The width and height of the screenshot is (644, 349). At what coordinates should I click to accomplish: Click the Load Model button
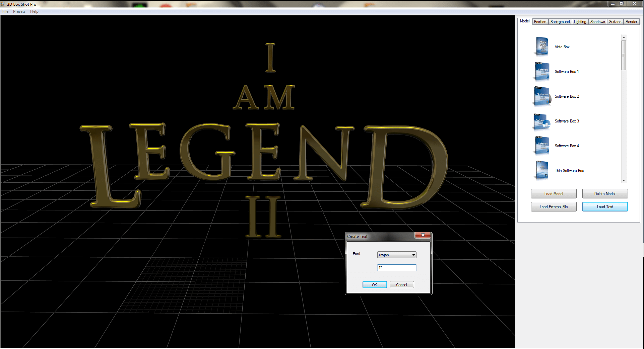(x=554, y=194)
